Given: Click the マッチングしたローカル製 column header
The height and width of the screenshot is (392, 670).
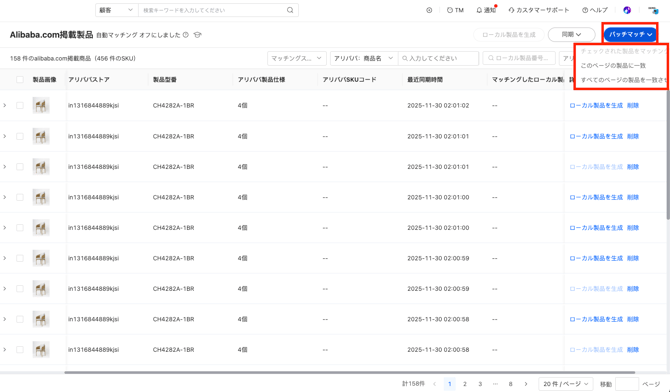Looking at the screenshot, I should click(x=528, y=80).
